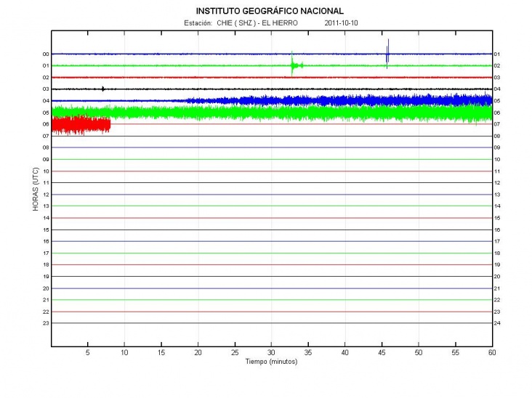Click the HORAS (UTC) axis label
This screenshot has width=532, height=398.
coord(35,189)
